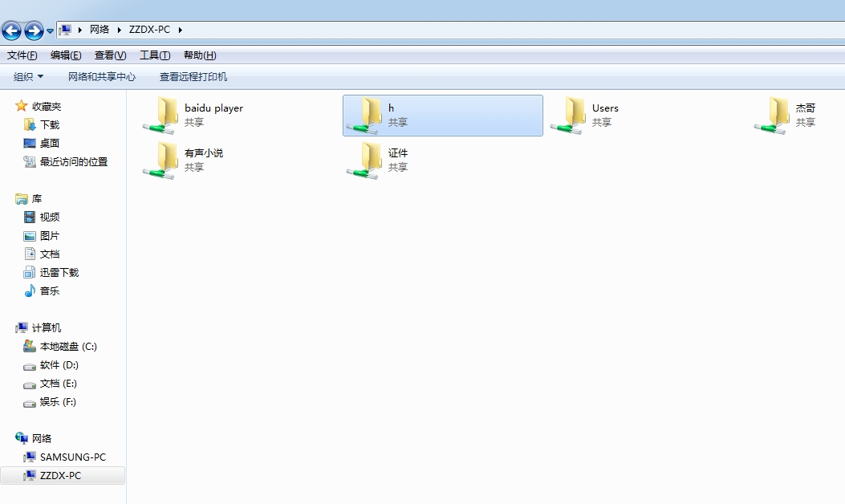Click the 库 libraries icon
Viewport: 845px width, 504px height.
22,199
